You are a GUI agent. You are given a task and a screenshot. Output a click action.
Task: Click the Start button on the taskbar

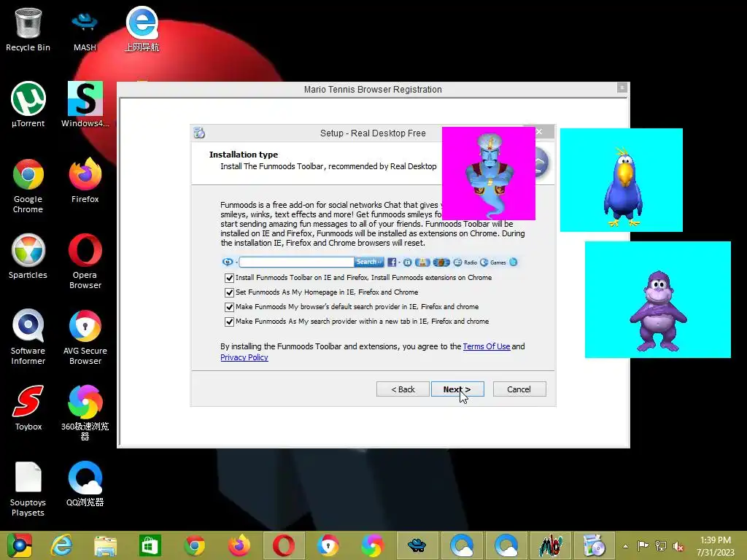coord(20,545)
